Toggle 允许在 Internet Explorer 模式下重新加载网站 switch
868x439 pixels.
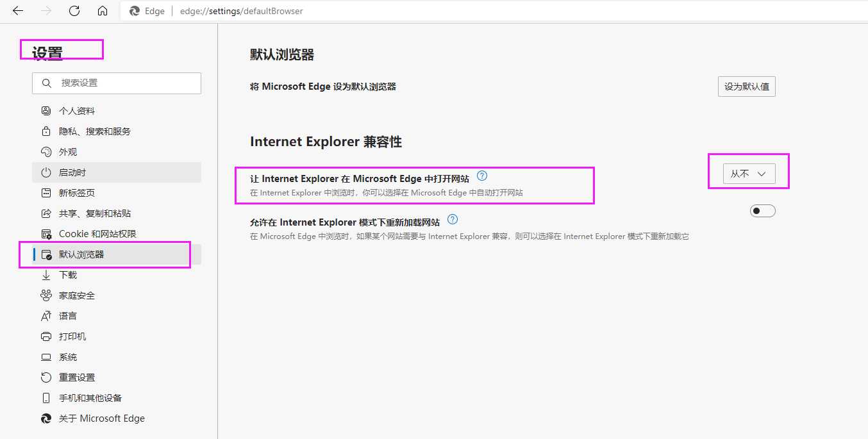pos(762,211)
